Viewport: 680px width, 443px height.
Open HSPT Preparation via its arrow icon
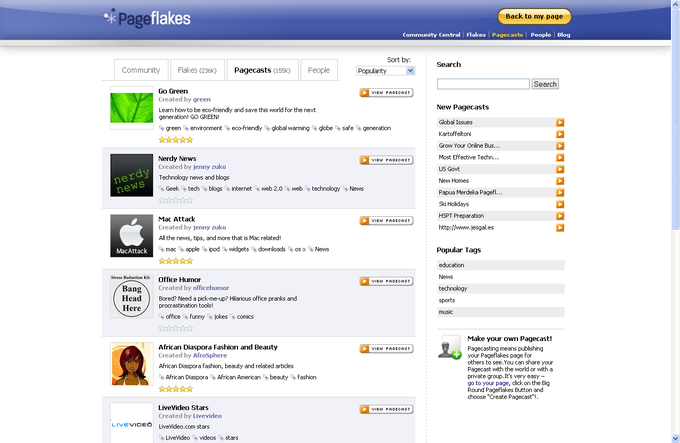click(x=560, y=216)
